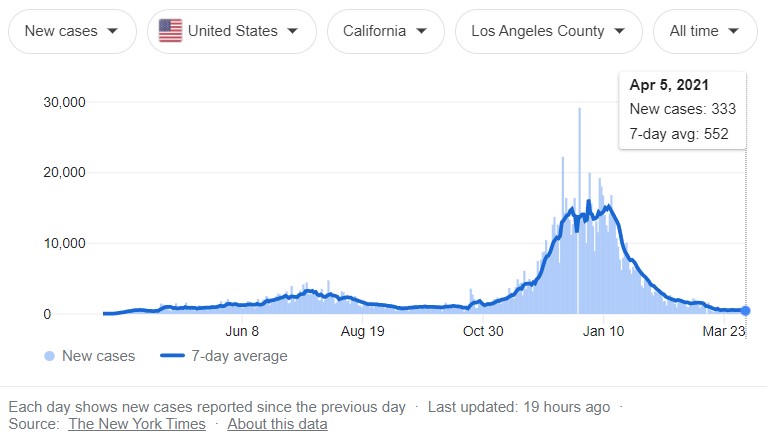Click the All time dropdown arrow
Image resolution: width=767 pixels, height=440 pixels.
coord(734,31)
